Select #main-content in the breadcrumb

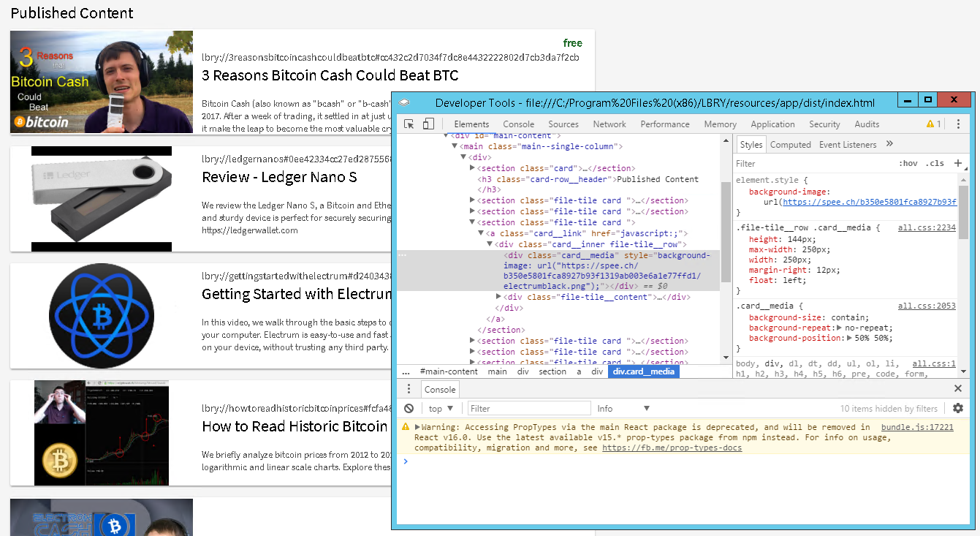[x=449, y=371]
